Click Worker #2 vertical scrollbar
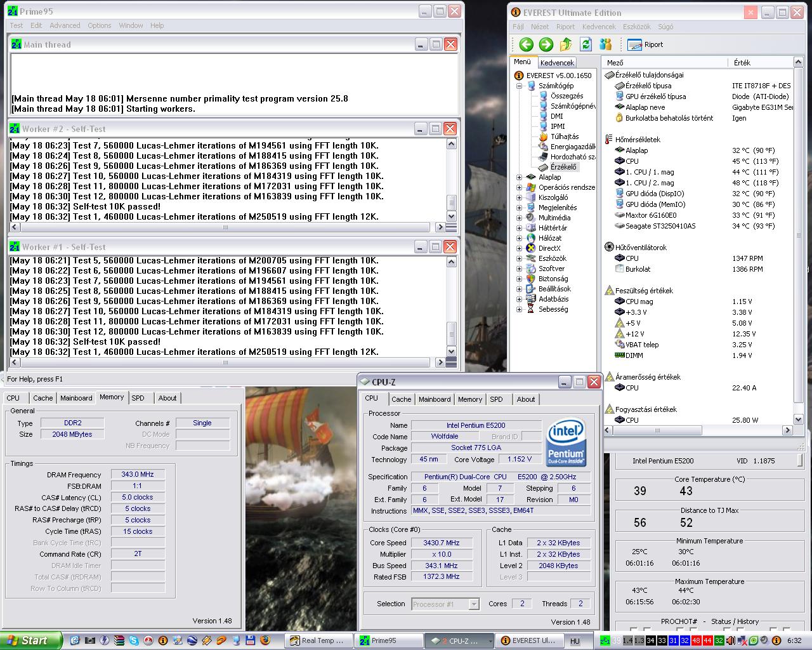Screen dimensions: 812x650 [x=452, y=180]
